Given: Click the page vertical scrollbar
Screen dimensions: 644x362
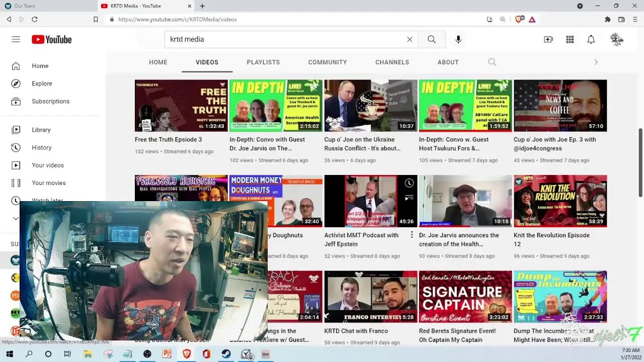Looking at the screenshot, I should tap(640, 162).
